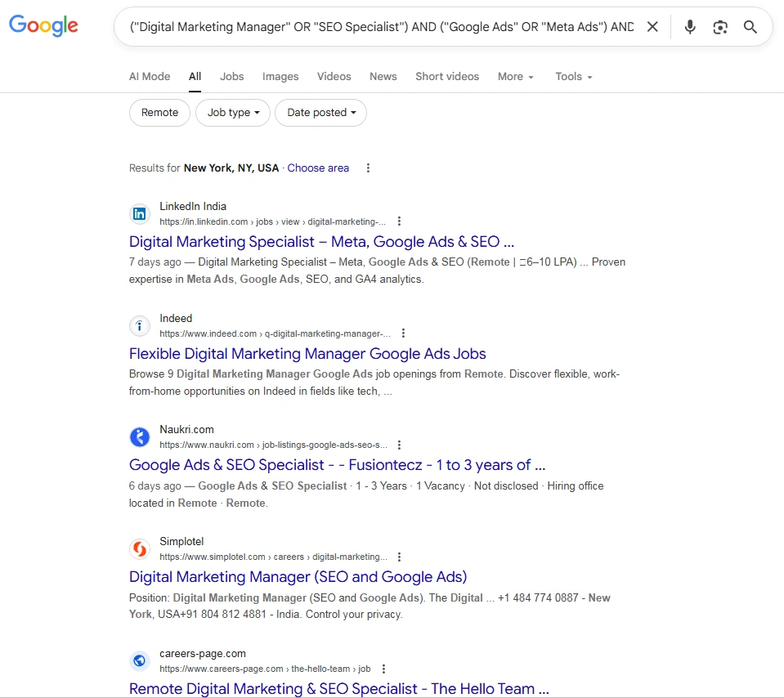Toggle the Remote filter chip

159,113
